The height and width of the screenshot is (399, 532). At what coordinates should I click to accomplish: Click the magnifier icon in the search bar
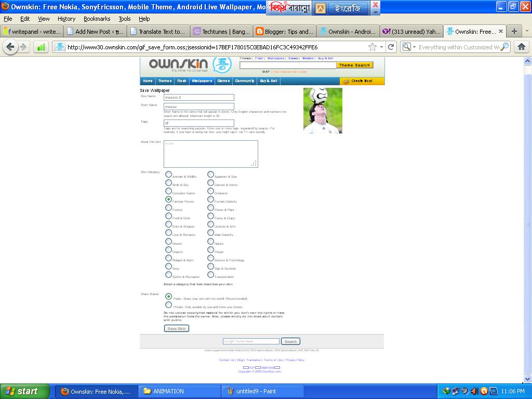(504, 47)
